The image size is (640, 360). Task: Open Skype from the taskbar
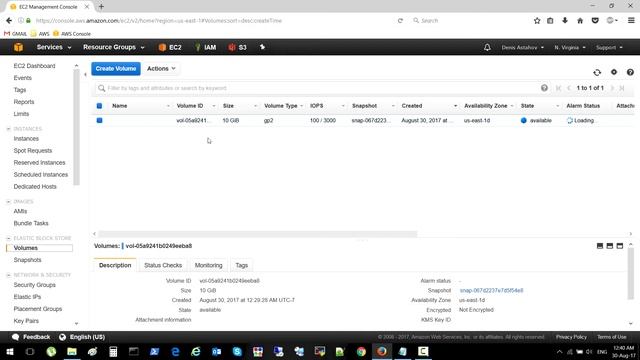[x=237, y=351]
